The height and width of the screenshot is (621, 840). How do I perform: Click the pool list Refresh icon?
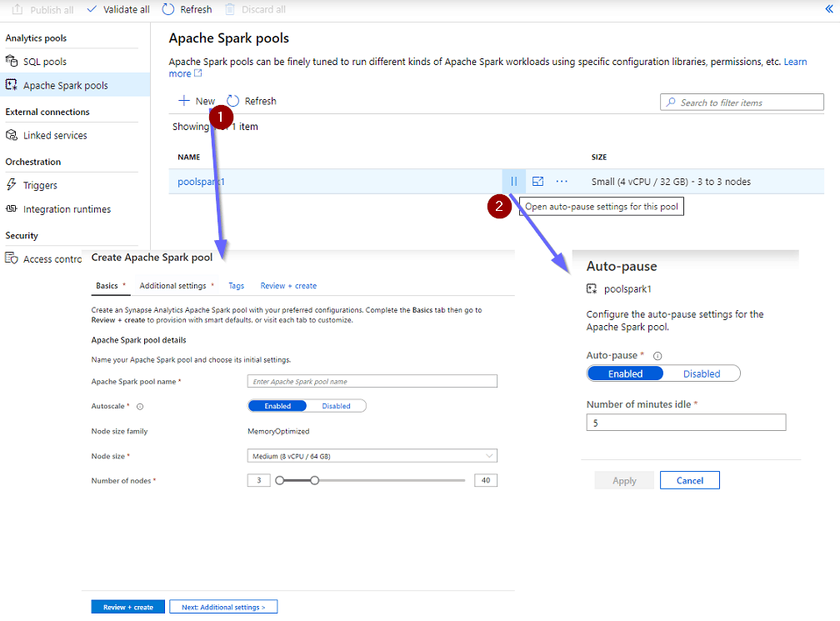pos(233,101)
